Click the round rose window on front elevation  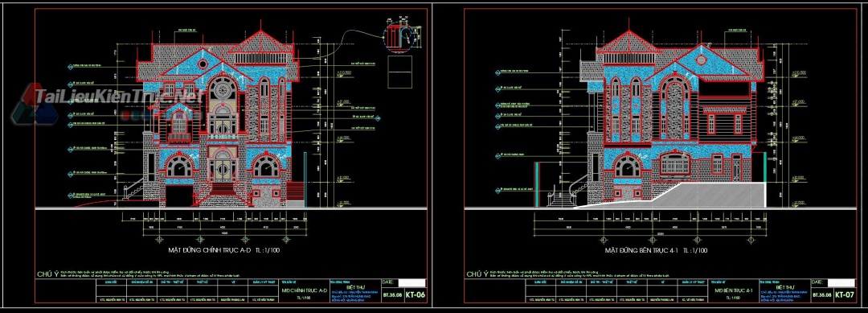(x=223, y=89)
